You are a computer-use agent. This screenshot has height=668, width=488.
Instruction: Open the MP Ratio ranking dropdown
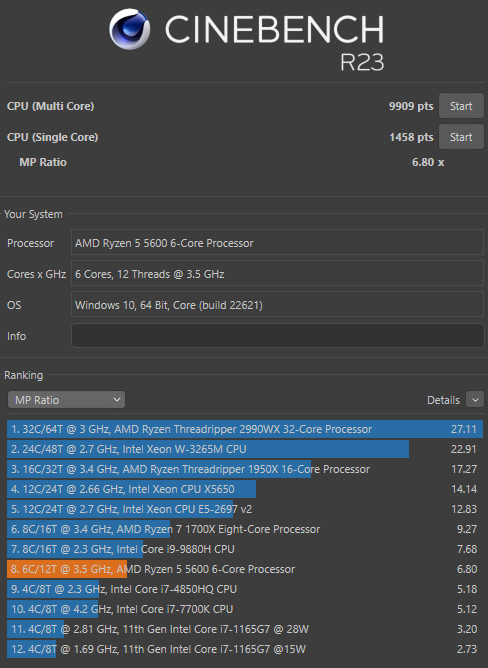point(66,400)
